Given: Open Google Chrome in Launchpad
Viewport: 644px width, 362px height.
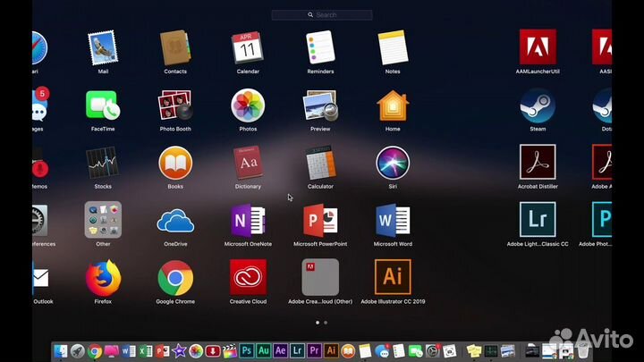Looking at the screenshot, I should coord(175,278).
